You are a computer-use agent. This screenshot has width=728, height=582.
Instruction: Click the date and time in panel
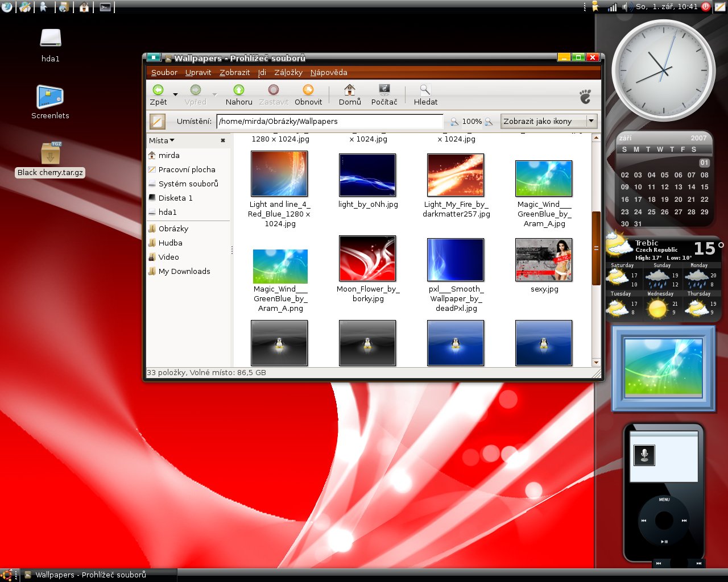pyautogui.click(x=667, y=7)
